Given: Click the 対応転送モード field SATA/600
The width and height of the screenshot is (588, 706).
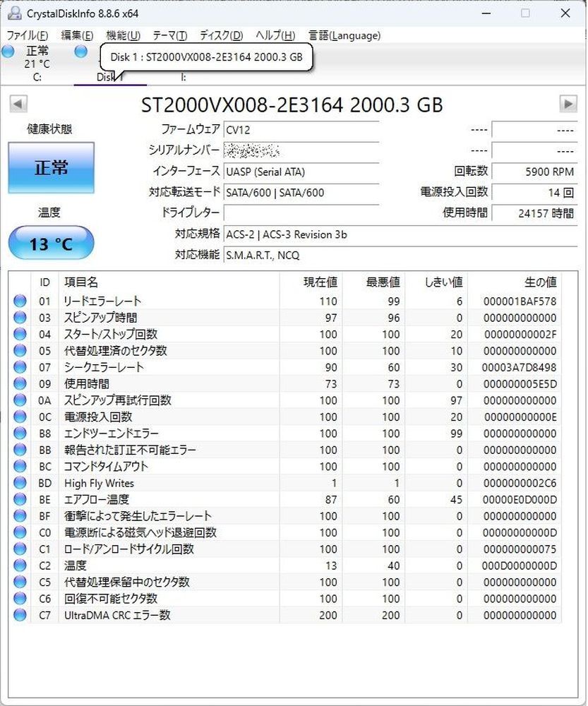Looking at the screenshot, I should 301,192.
